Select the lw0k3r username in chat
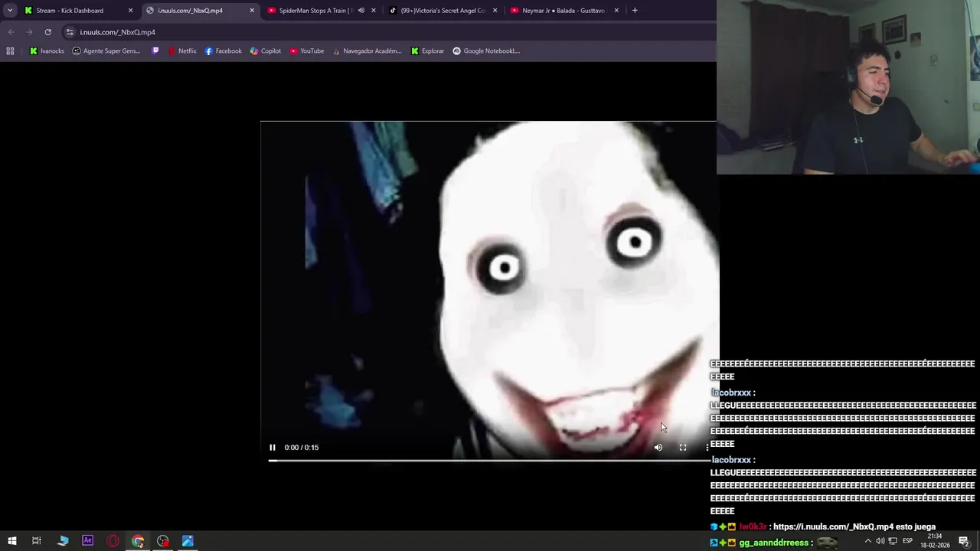The image size is (980, 551). (x=753, y=527)
